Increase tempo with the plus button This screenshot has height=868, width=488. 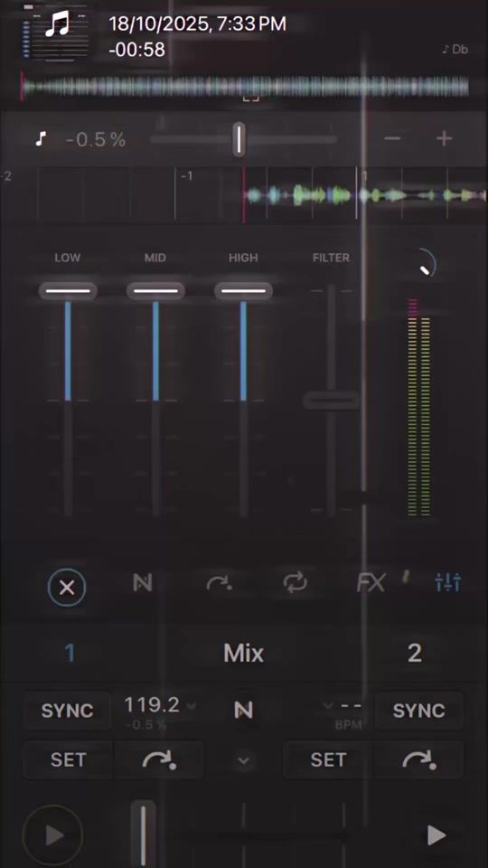pyautogui.click(x=445, y=138)
